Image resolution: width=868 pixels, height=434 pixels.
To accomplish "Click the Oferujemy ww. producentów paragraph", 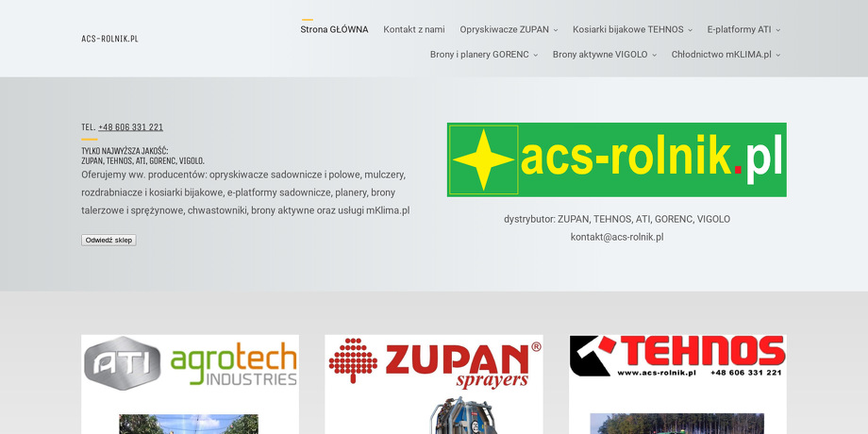I will [245, 192].
